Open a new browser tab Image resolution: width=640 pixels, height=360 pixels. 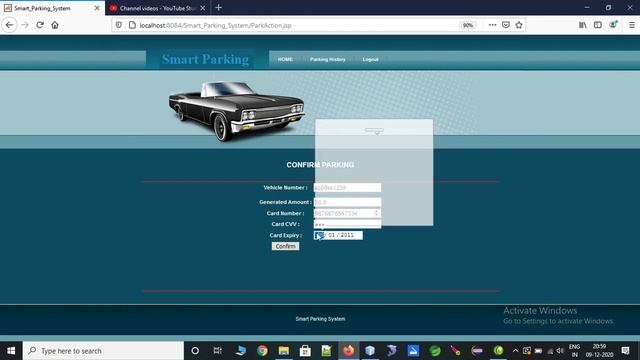(218, 8)
